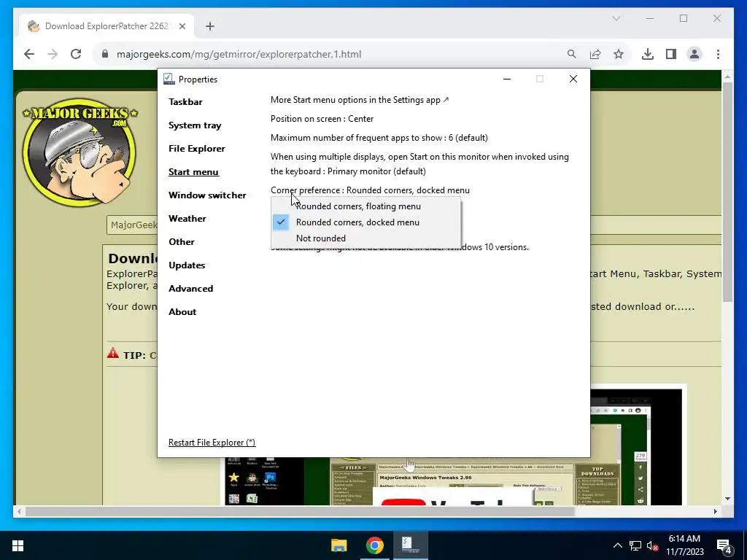Close the Download ExplorerPatcher tab
747x560 pixels.
coord(182,27)
